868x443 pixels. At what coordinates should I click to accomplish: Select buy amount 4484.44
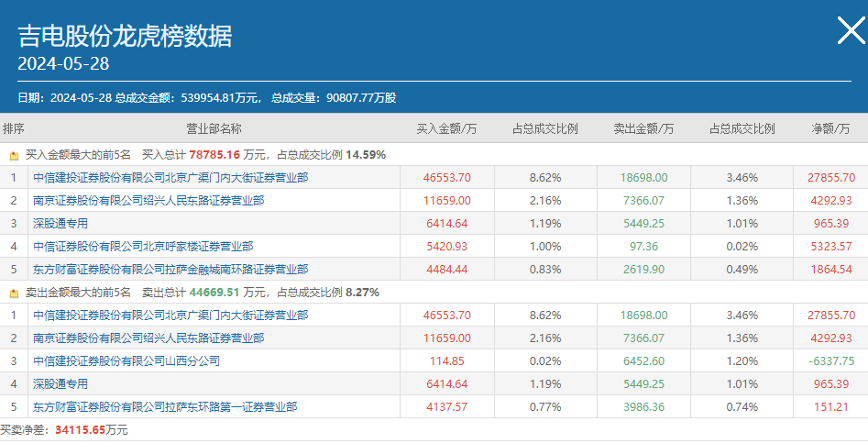(x=447, y=270)
